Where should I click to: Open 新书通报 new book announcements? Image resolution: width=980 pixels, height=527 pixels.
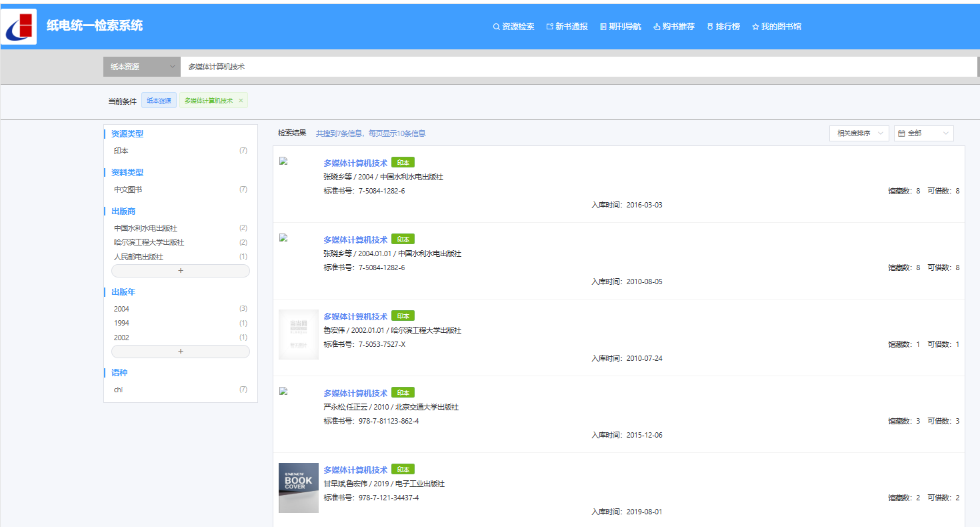coord(567,27)
